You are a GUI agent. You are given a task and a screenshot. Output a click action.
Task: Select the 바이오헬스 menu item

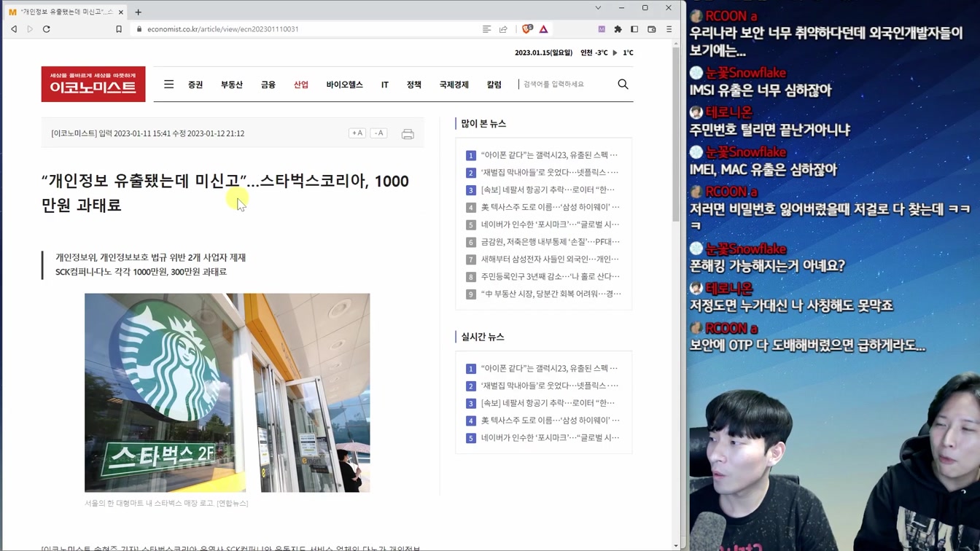coord(345,85)
